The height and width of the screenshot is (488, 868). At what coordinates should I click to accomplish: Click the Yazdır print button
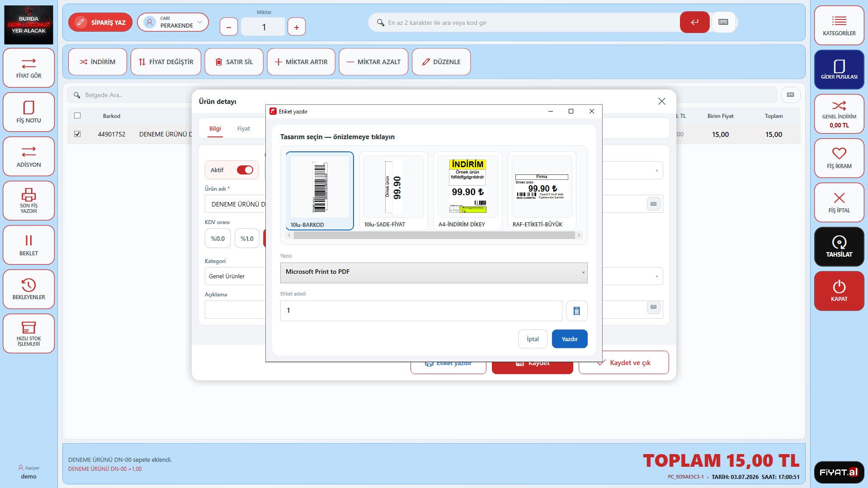click(570, 339)
